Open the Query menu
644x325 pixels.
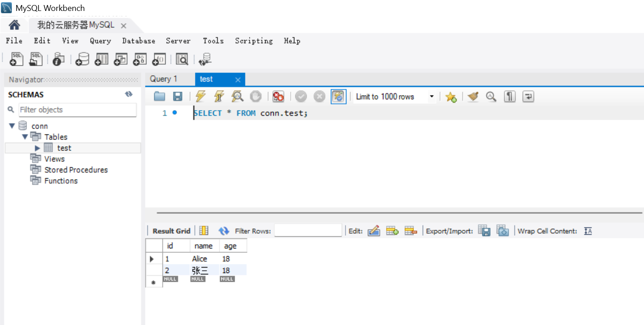tap(100, 41)
